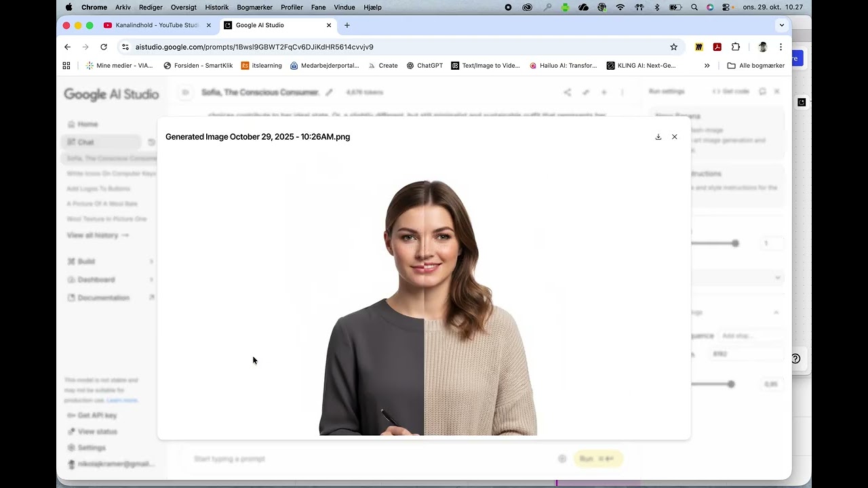Open Spotlight search in menu bar
This screenshot has width=868, height=488.
pyautogui.click(x=694, y=7)
